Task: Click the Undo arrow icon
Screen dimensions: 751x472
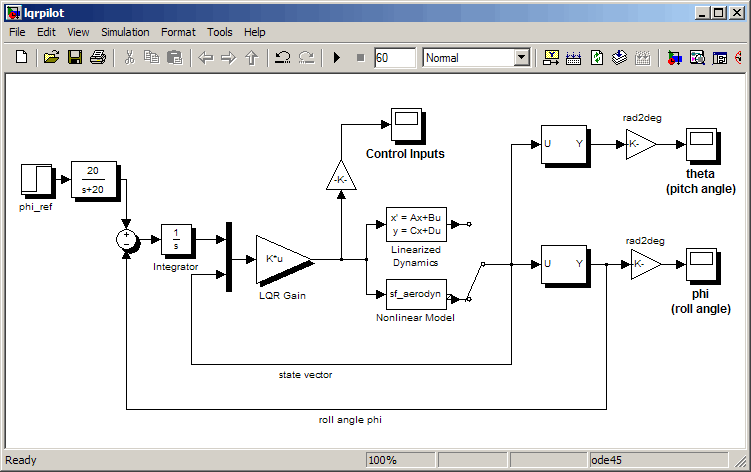Action: (x=282, y=58)
